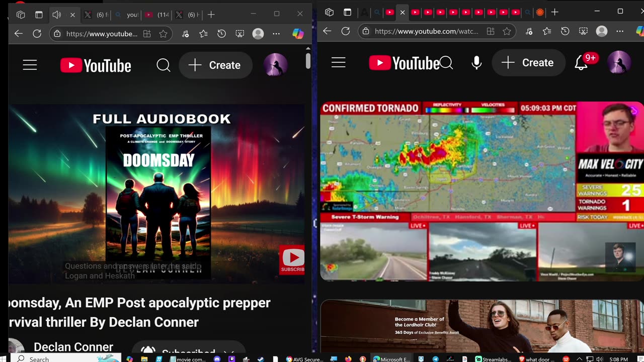
Task: Close the active audio-playing tab in left browser
Action: point(72,15)
